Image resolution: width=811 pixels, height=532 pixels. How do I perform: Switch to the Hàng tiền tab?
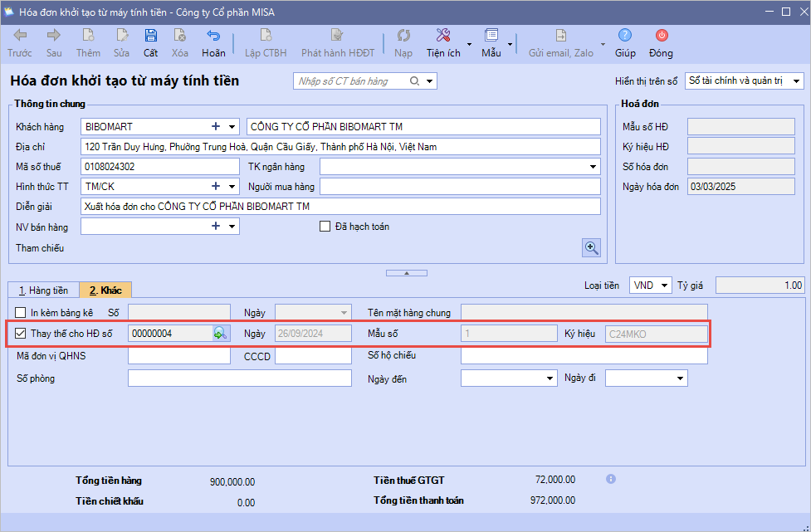[43, 290]
